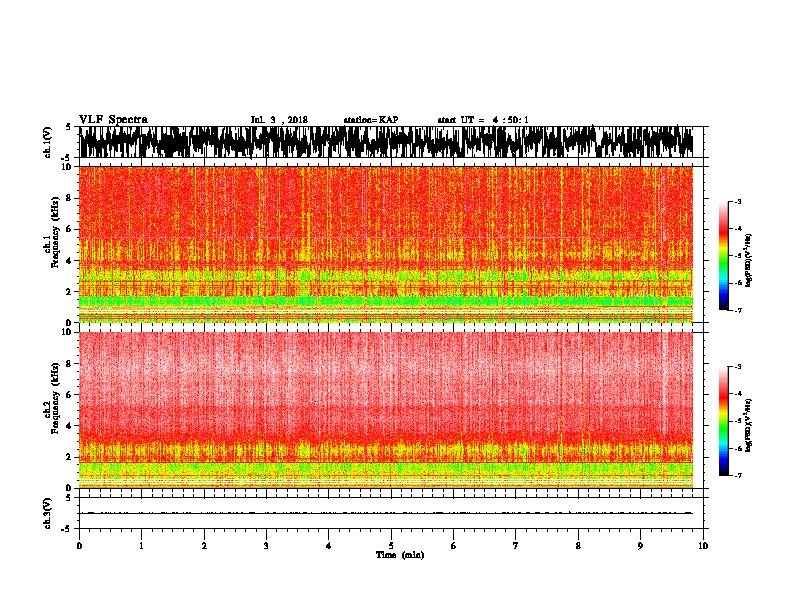
Task: Click the ch.1 spectrogram "10" kHz tick label
Action: point(68,167)
